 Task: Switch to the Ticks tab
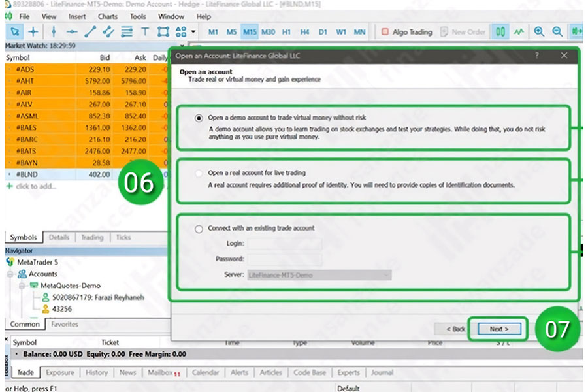(x=123, y=237)
